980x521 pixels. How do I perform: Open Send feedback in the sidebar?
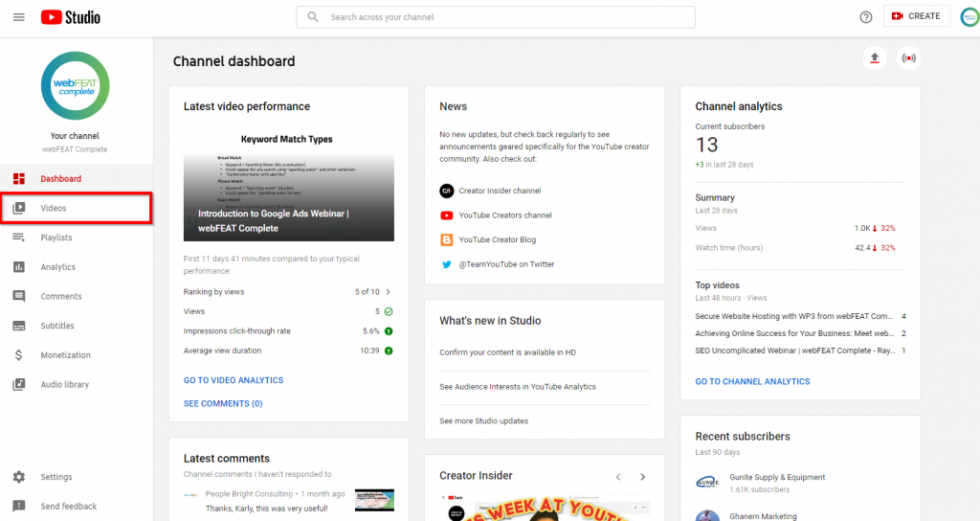77,506
